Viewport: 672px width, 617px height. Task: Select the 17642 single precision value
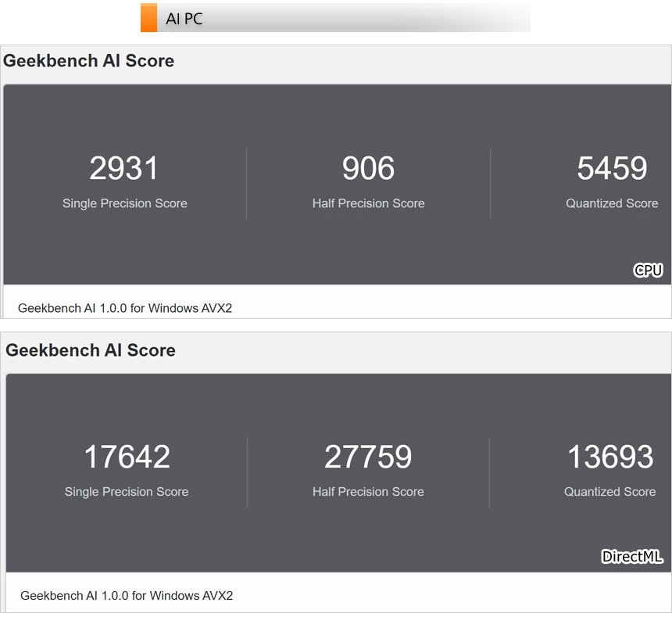(x=127, y=457)
